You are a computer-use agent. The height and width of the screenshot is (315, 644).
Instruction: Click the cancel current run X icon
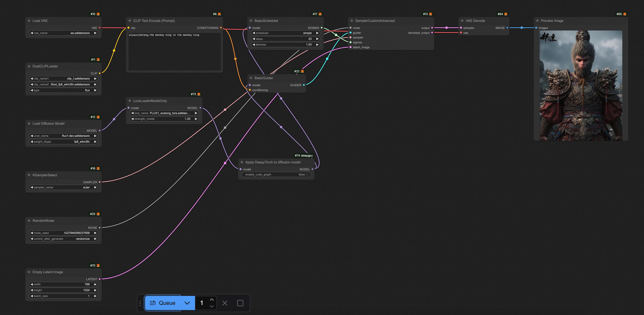point(225,303)
